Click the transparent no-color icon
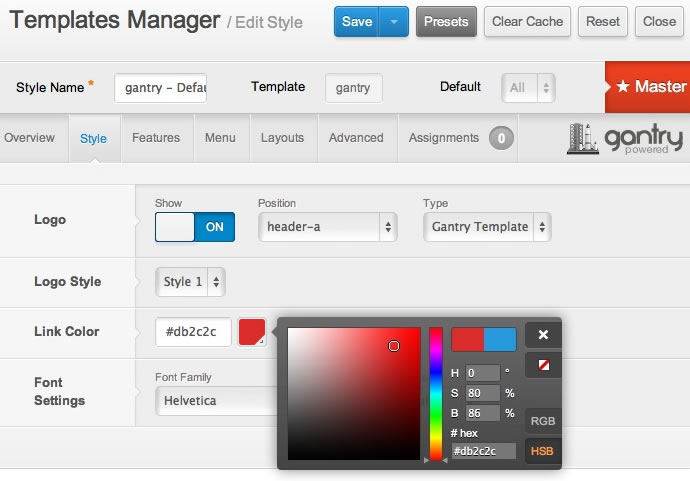 point(543,365)
